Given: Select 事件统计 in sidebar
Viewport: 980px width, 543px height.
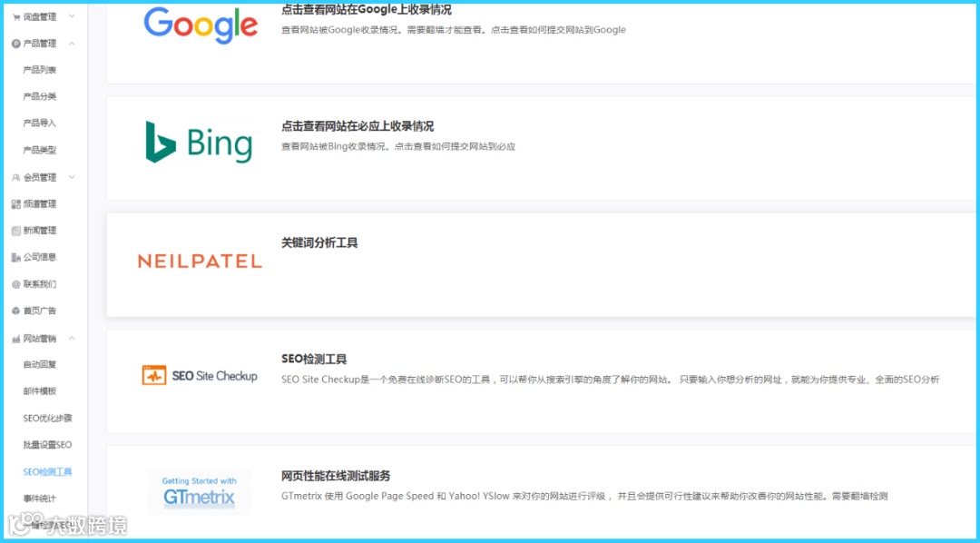Looking at the screenshot, I should click(40, 499).
